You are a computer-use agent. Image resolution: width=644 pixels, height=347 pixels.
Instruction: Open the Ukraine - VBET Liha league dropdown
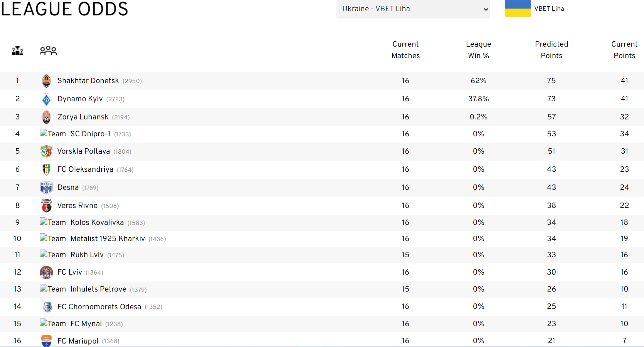click(x=413, y=9)
